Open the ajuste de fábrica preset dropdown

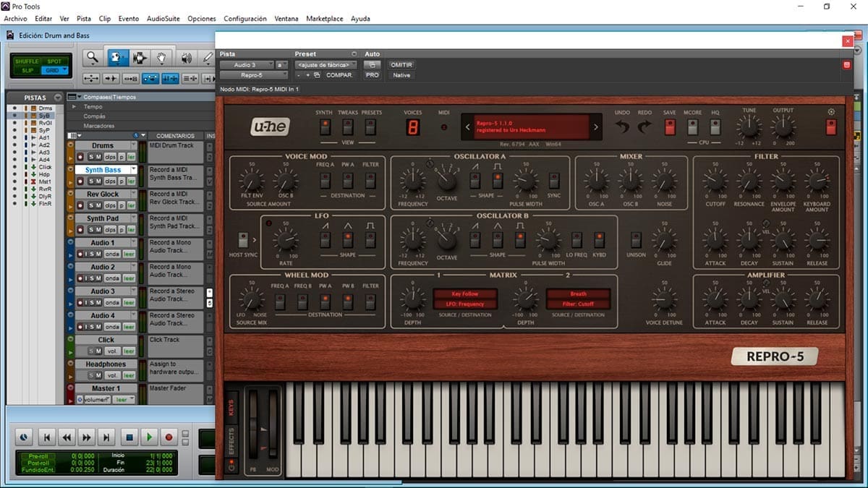[325, 65]
